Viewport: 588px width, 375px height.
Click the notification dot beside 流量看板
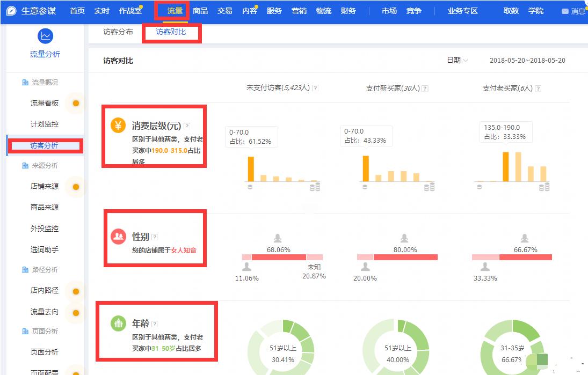75,103
